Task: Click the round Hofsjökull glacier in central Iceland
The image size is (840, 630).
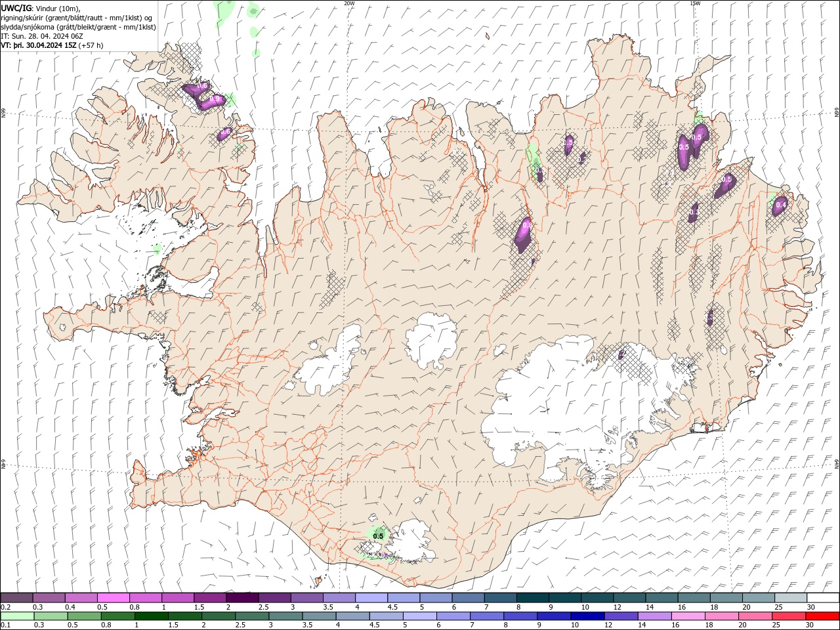Action: [x=431, y=341]
